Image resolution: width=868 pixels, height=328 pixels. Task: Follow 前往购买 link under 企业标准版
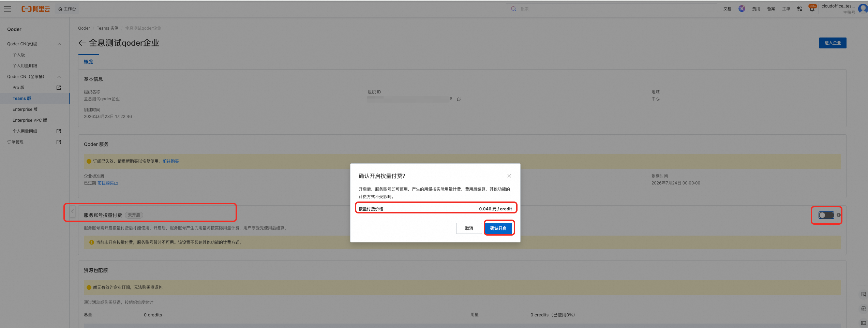(x=107, y=183)
